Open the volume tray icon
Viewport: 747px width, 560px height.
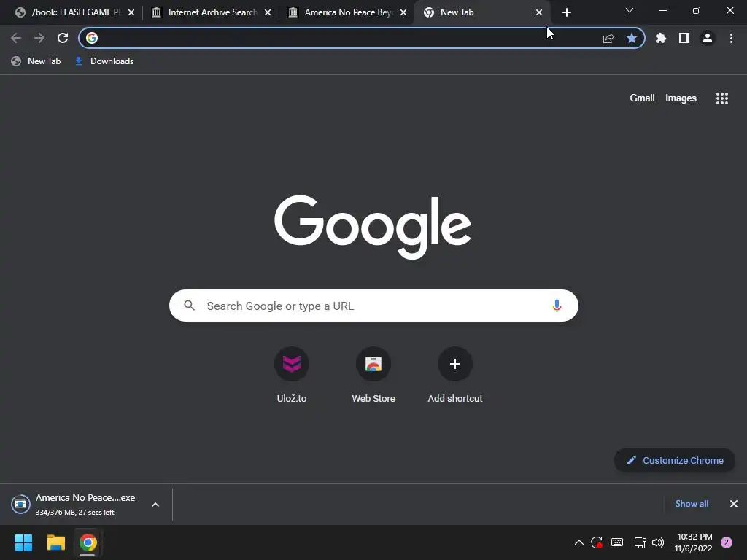point(658,542)
